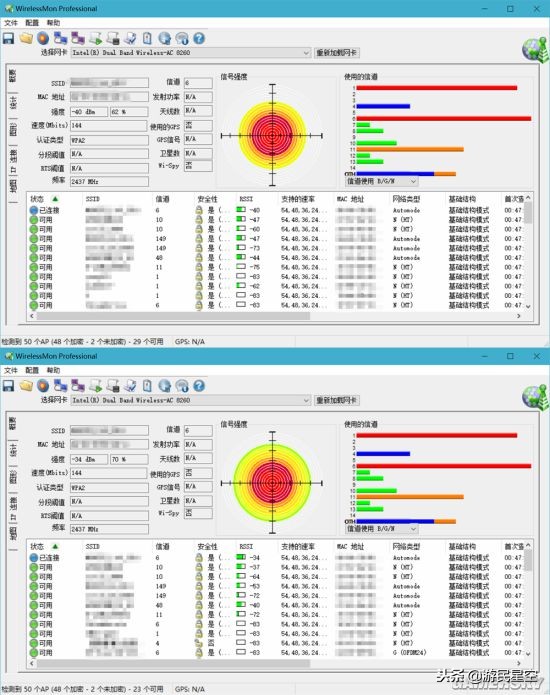This screenshot has height=695, width=550.
Task: Click the 'G (OFDM24)' network type in lower window
Action: click(x=409, y=653)
